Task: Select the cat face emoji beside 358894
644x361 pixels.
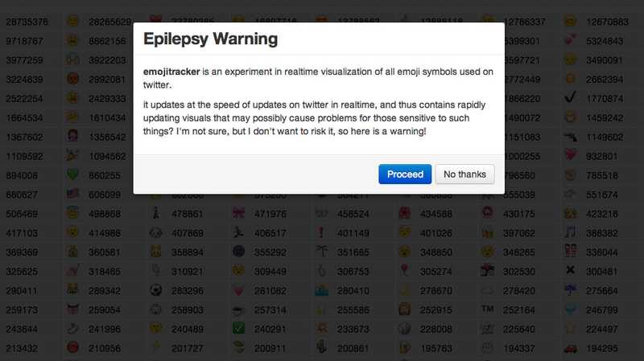Action: (155, 252)
